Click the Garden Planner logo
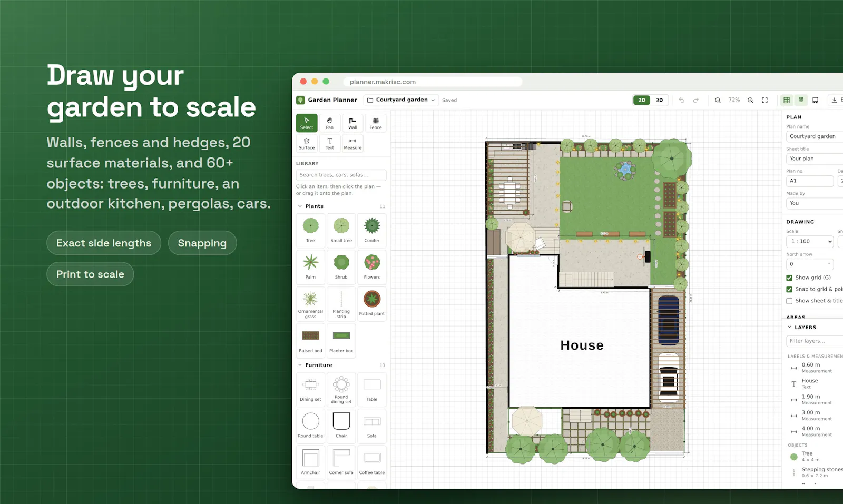The height and width of the screenshot is (504, 843). point(300,100)
